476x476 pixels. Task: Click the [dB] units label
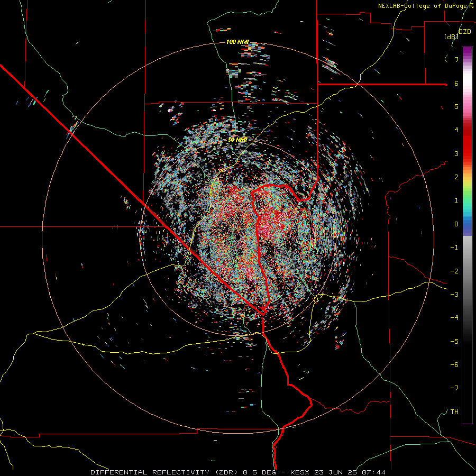(x=451, y=36)
